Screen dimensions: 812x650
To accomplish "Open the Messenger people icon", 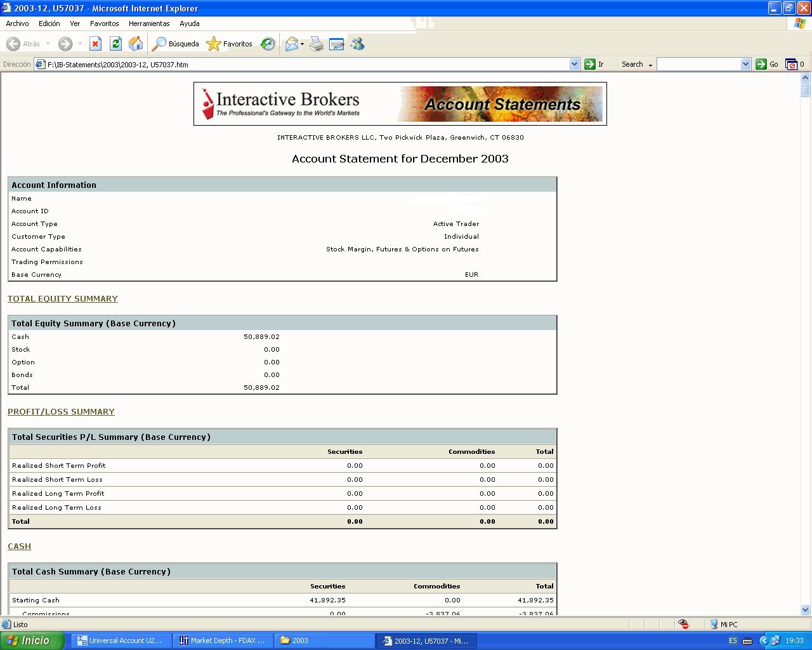I will tap(358, 44).
